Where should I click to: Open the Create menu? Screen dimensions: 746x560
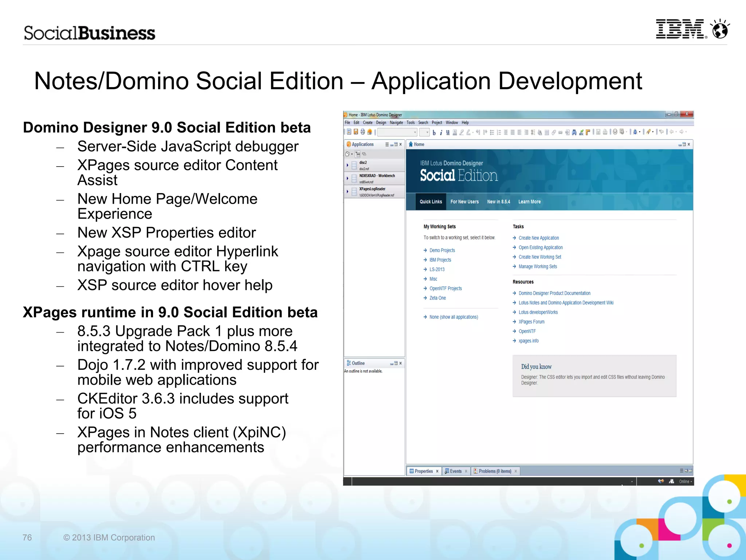(x=368, y=123)
